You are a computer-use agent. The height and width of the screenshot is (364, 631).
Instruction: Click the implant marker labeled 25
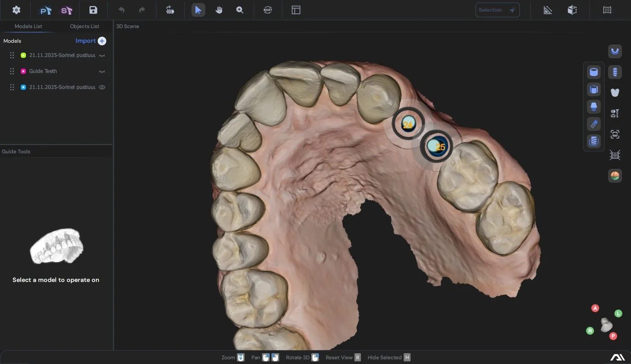click(437, 146)
